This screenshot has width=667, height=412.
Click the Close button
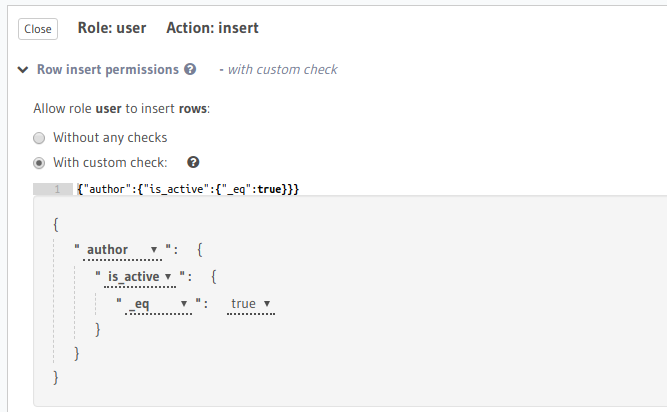coord(38,29)
